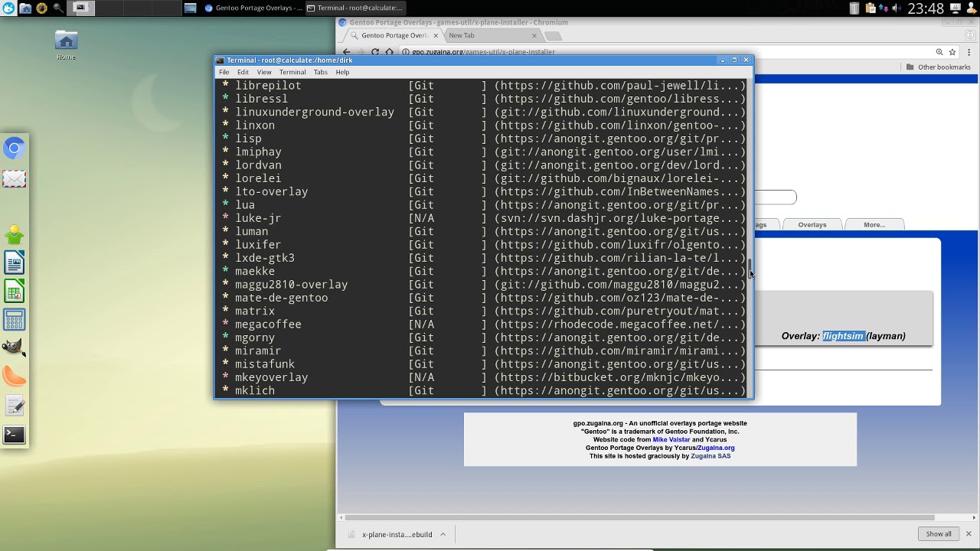980x551 pixels.
Task: Reload the page in Chromium
Action: [x=375, y=51]
